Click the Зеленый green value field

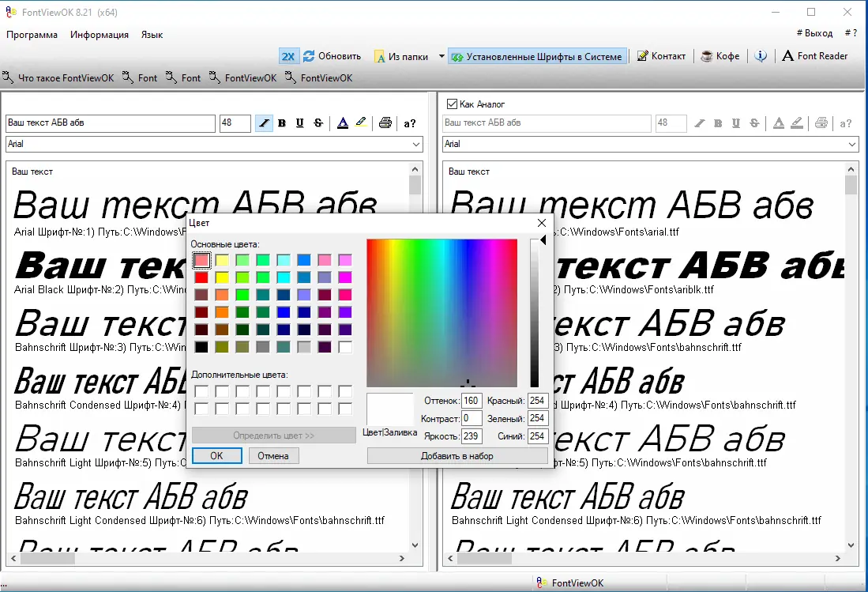click(x=538, y=418)
